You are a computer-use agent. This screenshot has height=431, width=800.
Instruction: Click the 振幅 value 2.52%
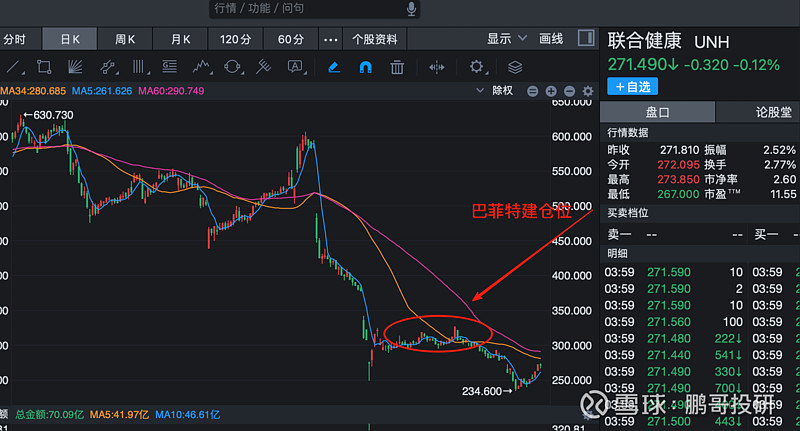point(779,150)
